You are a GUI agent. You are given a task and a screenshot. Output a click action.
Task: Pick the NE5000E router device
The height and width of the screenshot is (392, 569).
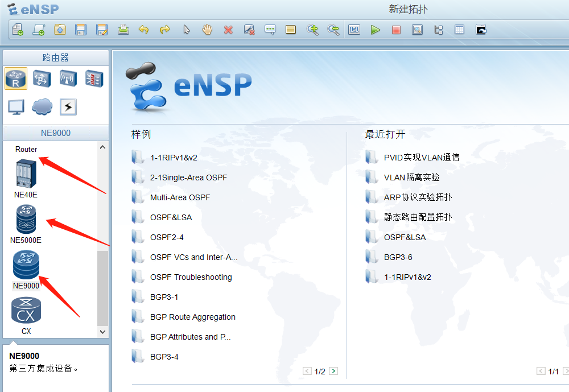tap(26, 224)
